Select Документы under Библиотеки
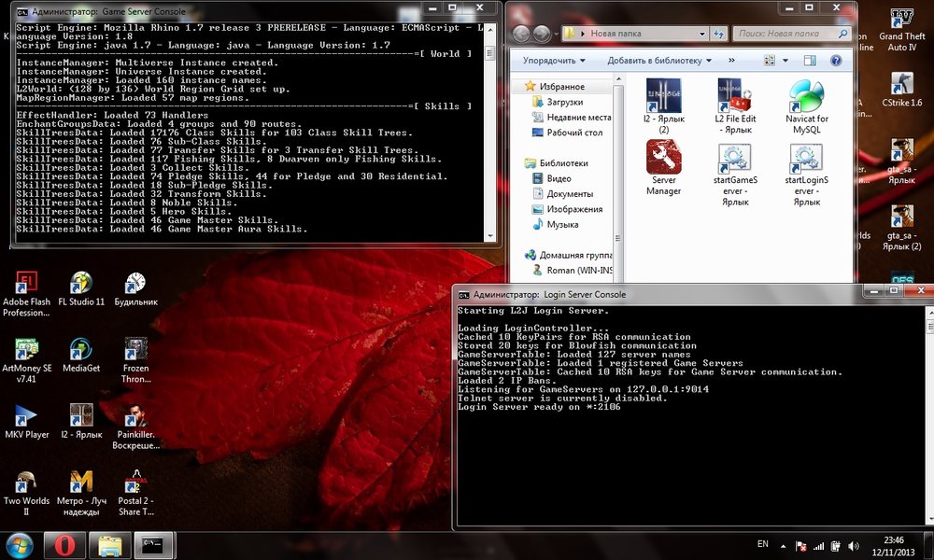934x560 pixels. pos(570,193)
